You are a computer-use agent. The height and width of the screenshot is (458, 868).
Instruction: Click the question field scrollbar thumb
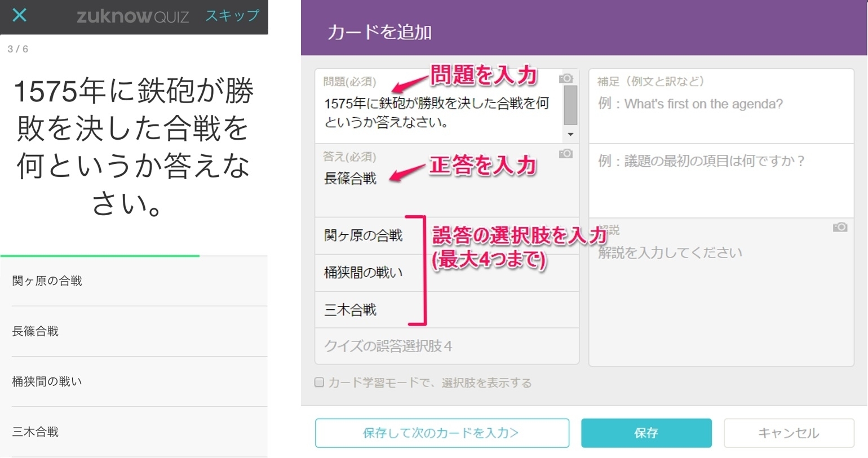pos(570,105)
